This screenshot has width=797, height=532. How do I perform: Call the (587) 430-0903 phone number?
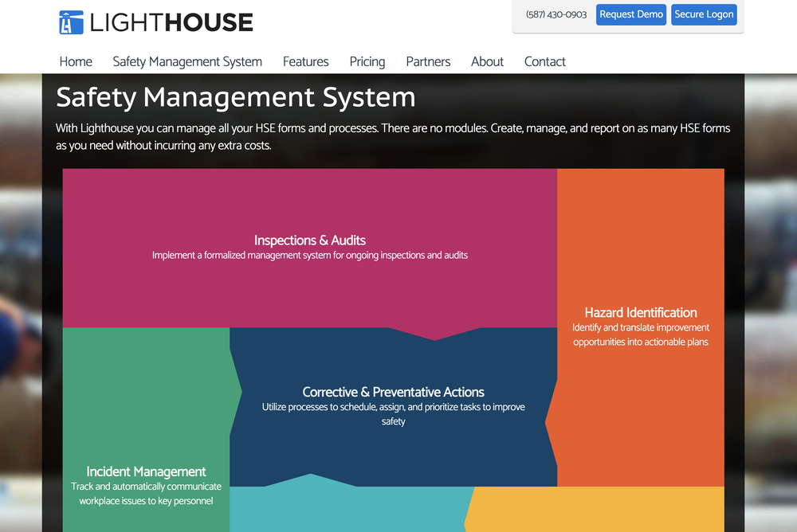tap(555, 14)
